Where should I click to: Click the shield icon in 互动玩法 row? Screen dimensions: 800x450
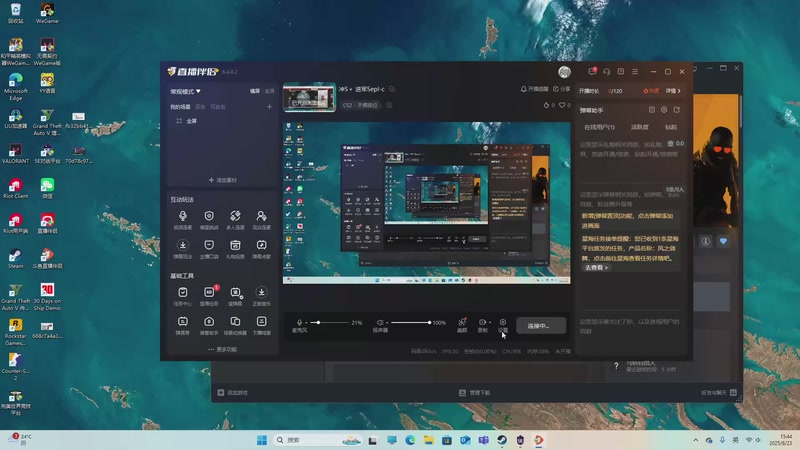(209, 216)
